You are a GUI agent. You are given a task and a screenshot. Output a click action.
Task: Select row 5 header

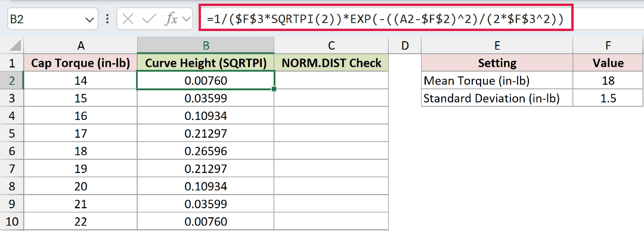pyautogui.click(x=12, y=133)
